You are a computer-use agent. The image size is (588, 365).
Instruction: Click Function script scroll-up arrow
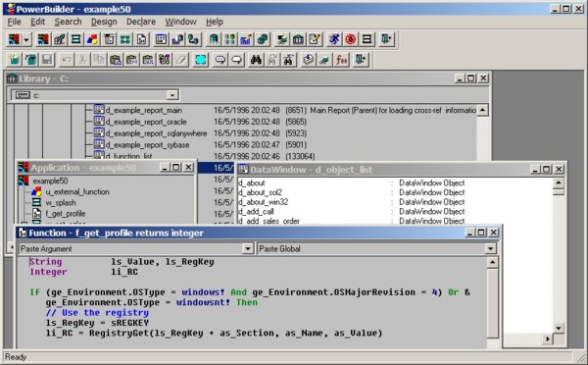(492, 262)
